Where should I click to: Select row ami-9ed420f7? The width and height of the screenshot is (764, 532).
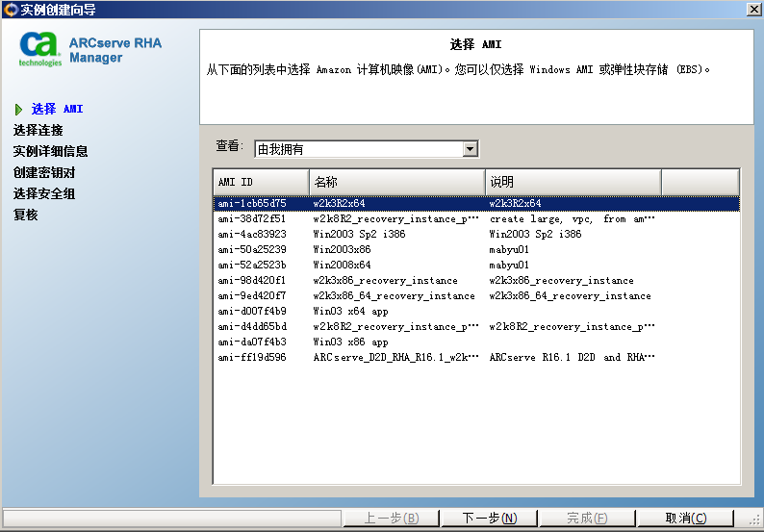[476, 295]
